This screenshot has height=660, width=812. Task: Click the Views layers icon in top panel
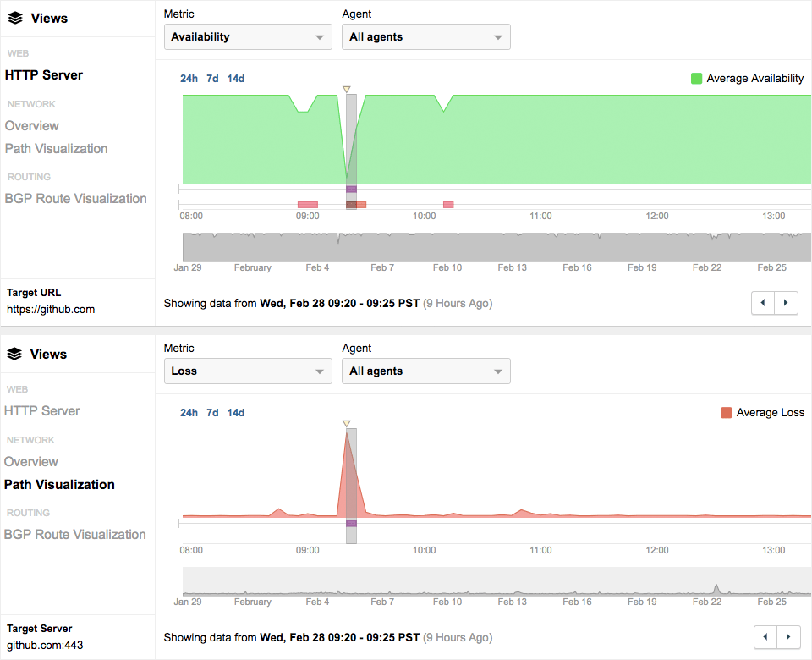pos(14,18)
